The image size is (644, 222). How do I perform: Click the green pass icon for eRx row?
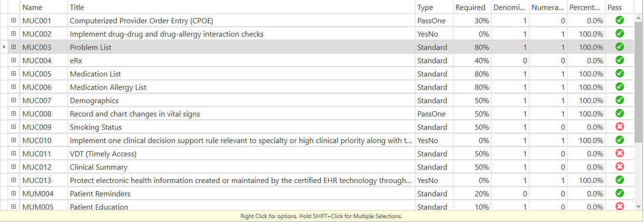(x=620, y=60)
